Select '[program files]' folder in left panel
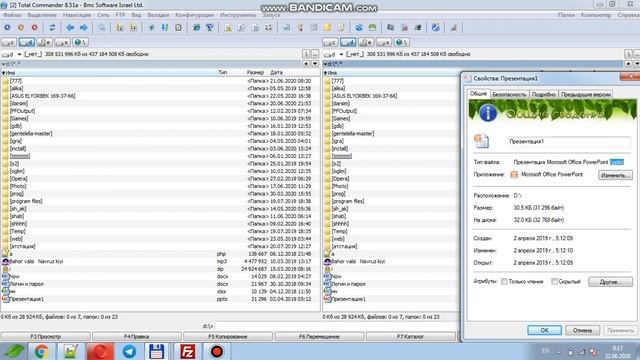Screen dimensions: 640x360 tap(26, 201)
